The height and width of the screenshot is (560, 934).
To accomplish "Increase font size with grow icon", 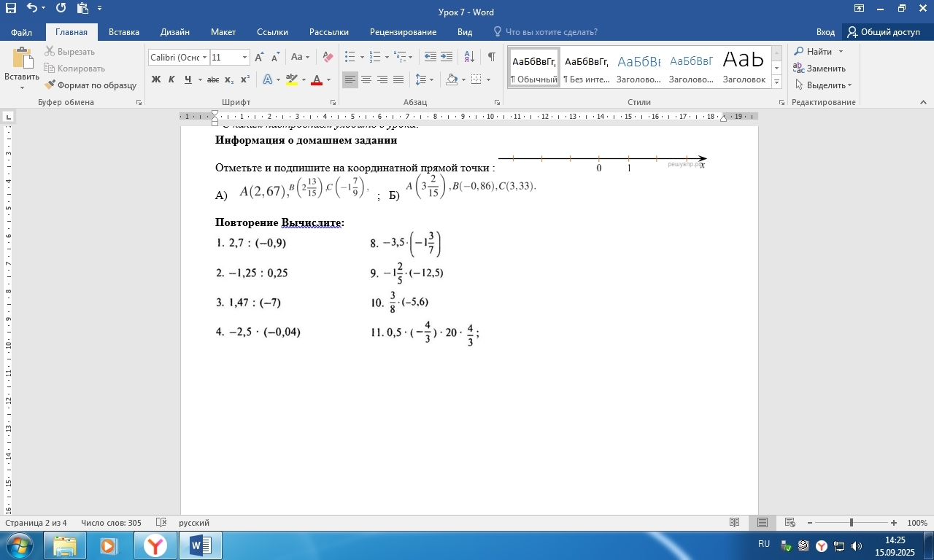I will (x=259, y=57).
